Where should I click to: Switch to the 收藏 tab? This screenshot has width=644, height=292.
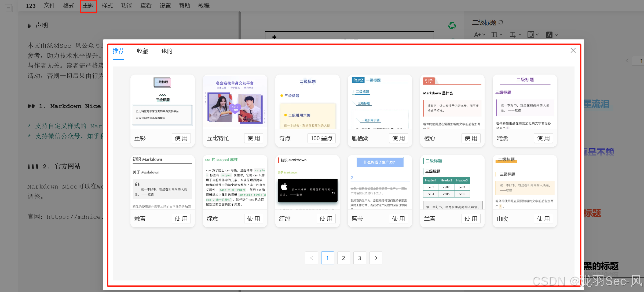coord(142,51)
